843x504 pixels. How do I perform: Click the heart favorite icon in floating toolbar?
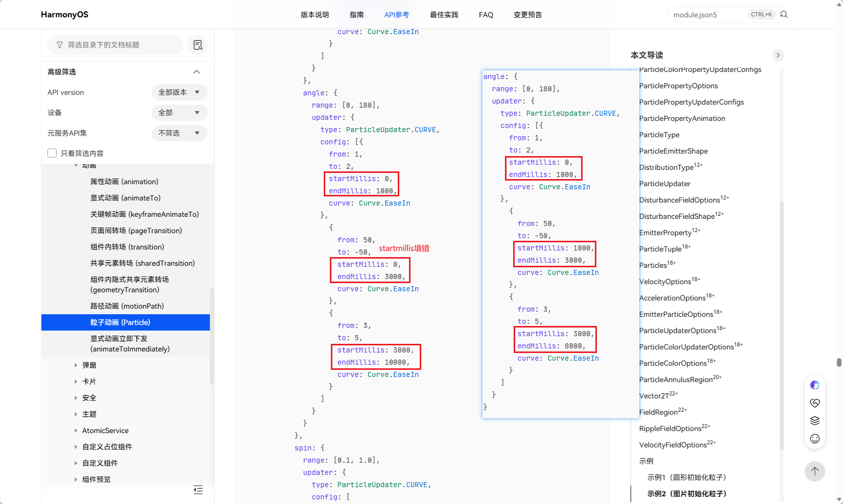(815, 403)
